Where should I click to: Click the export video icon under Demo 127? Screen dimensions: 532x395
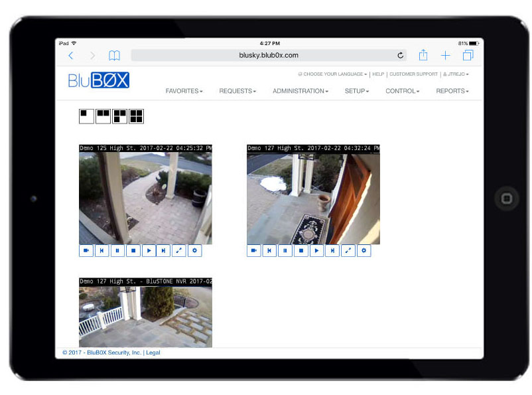click(x=253, y=250)
